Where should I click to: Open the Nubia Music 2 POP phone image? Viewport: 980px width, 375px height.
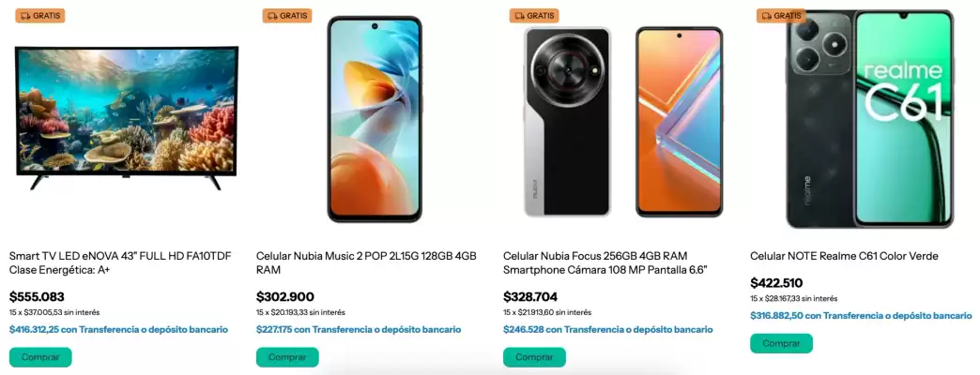tap(375, 118)
